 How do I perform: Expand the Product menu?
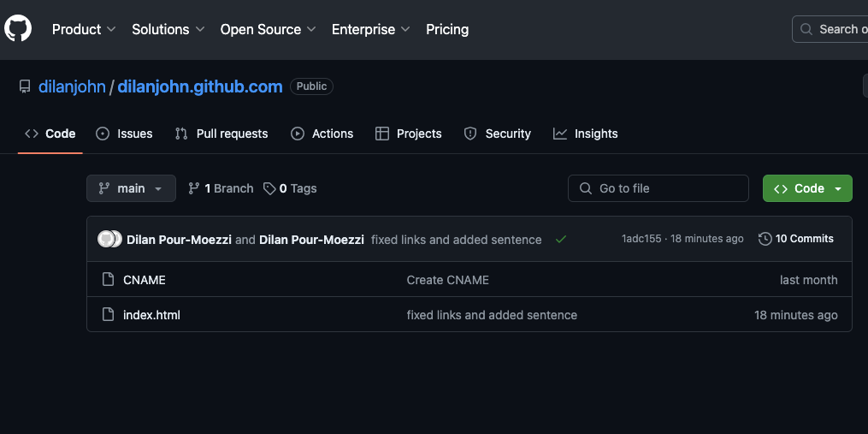tap(84, 29)
